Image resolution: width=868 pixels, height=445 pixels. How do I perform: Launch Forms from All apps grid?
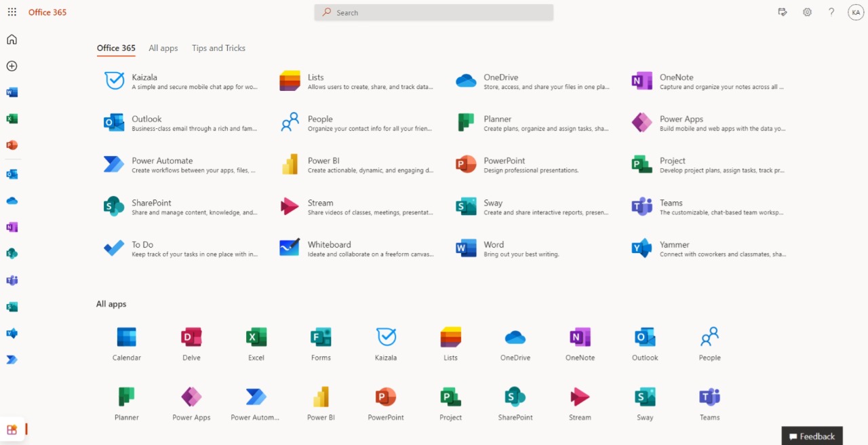pyautogui.click(x=321, y=344)
